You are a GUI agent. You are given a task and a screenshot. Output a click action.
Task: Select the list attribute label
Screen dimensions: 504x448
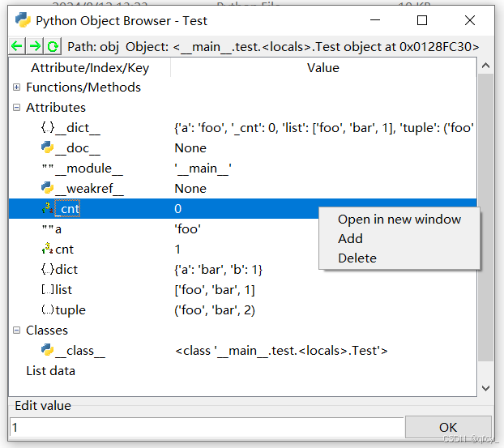[x=64, y=289]
